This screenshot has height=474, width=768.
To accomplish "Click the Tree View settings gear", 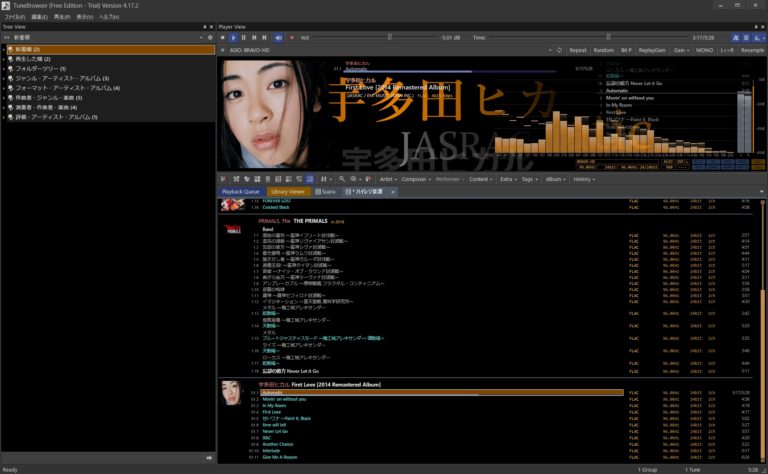I will (210, 37).
